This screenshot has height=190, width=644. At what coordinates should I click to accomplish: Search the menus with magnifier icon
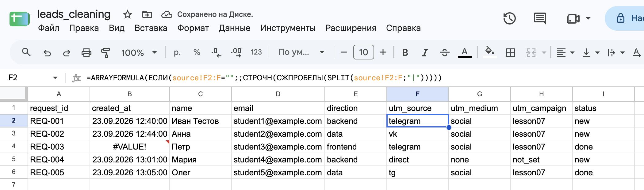26,52
